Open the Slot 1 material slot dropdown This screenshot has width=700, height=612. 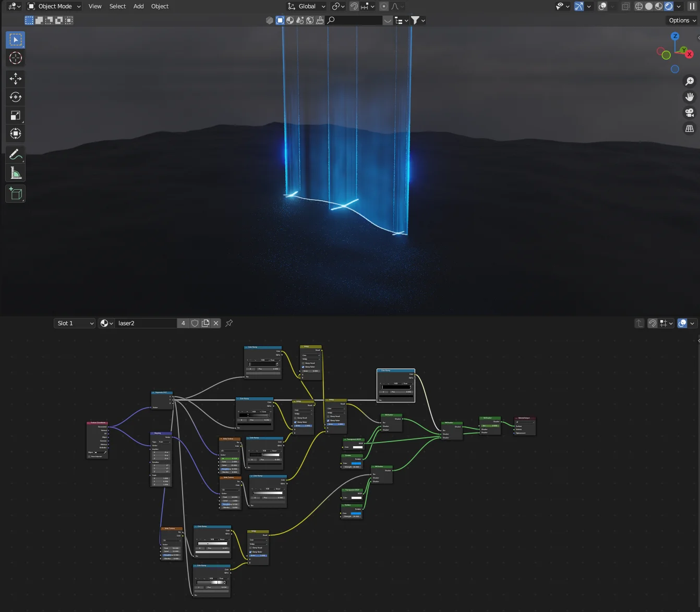(x=74, y=323)
